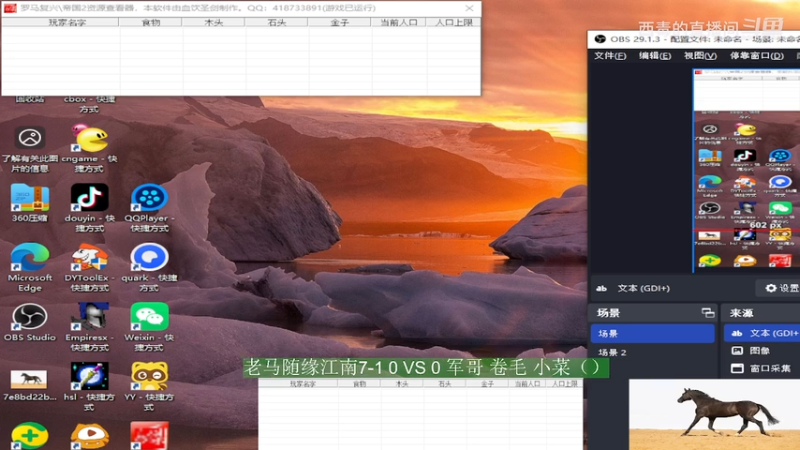Viewport: 800px width, 450px height.
Task: Open the 文件(F) menu in OBS
Action: point(610,56)
